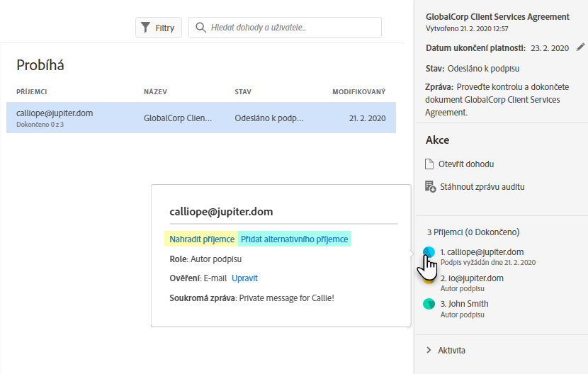Sort by the Příjemci column header
This screenshot has width=588, height=374.
31,91
